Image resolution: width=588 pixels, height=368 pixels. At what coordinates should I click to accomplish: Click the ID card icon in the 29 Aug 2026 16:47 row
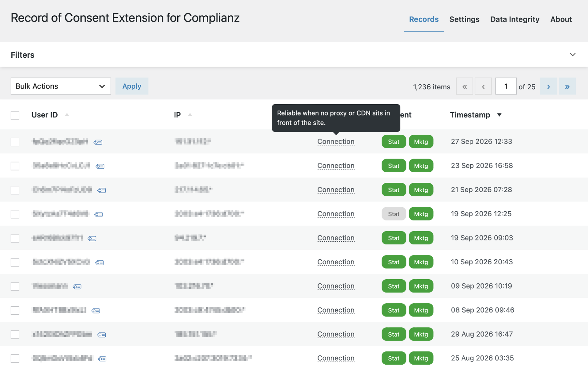102,335
